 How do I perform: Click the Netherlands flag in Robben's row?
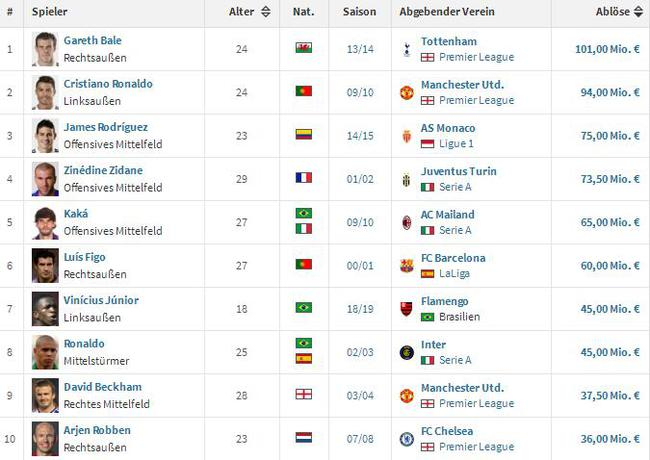[x=303, y=438]
